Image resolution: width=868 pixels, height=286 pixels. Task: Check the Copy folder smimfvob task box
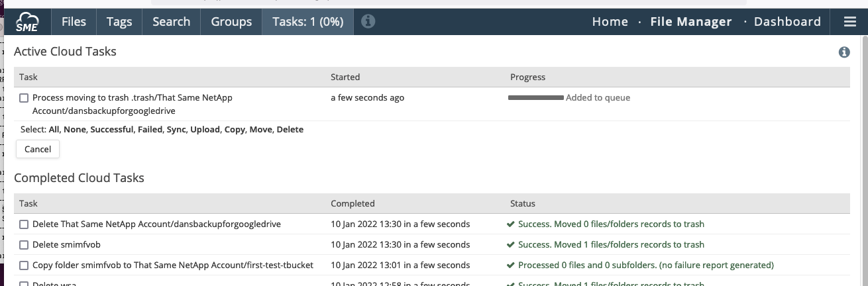pyautogui.click(x=24, y=265)
